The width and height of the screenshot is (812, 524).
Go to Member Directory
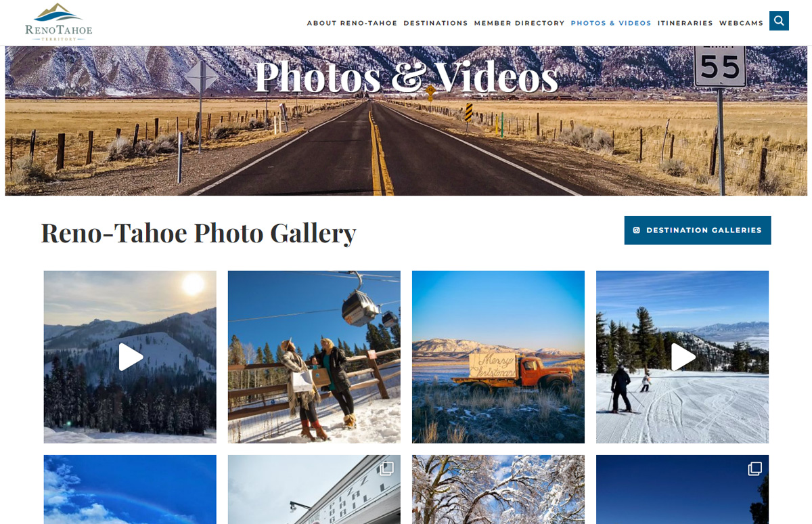click(x=519, y=23)
